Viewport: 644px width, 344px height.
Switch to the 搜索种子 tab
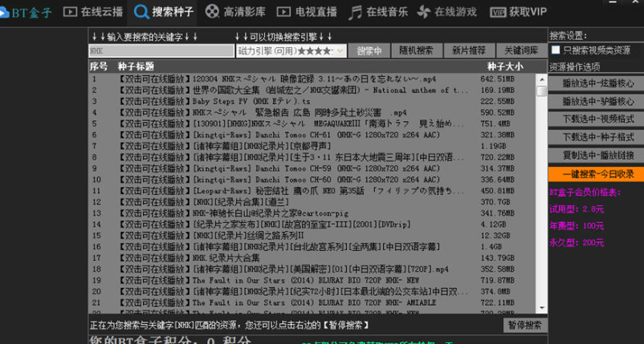point(163,12)
